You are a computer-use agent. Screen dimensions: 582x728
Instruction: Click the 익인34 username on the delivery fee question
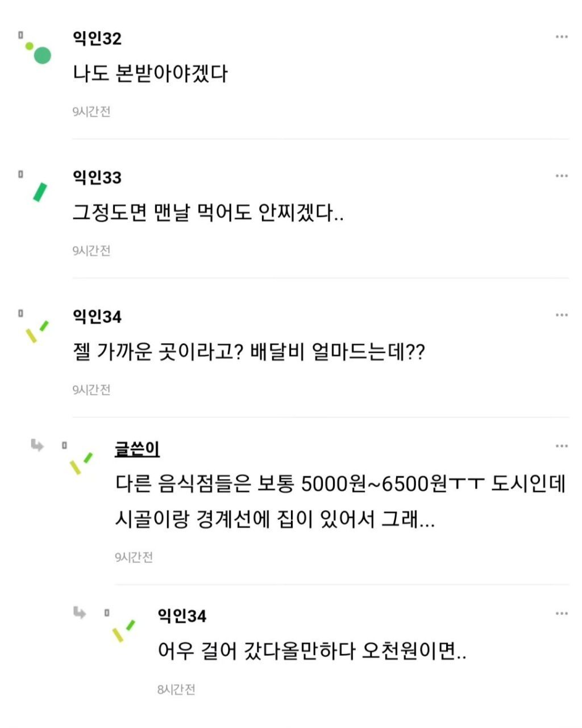click(97, 317)
